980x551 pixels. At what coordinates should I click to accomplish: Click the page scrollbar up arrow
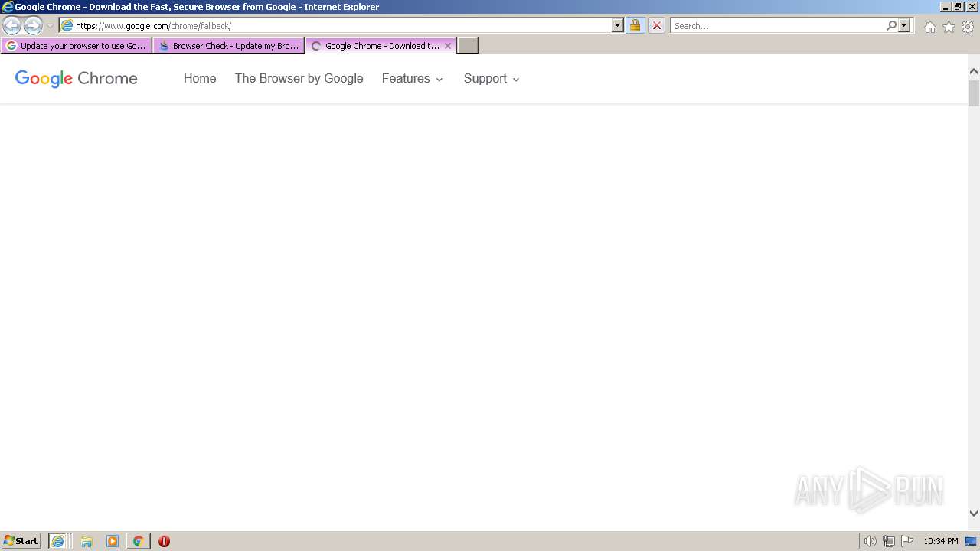click(974, 72)
